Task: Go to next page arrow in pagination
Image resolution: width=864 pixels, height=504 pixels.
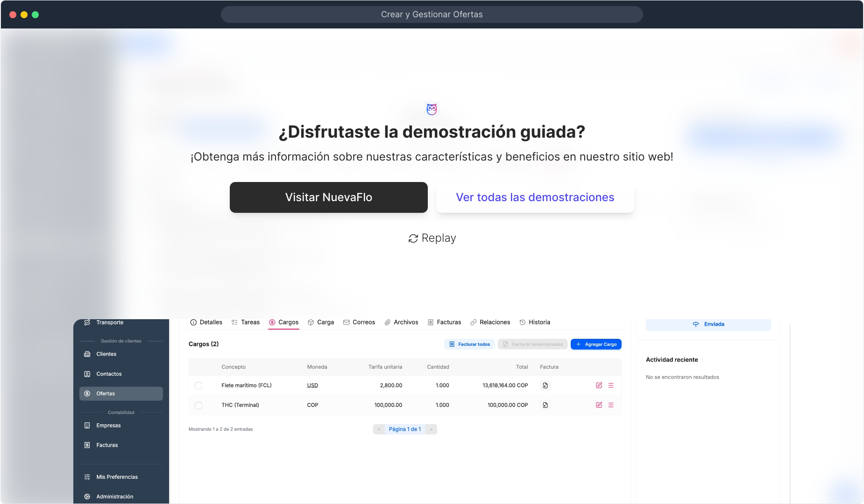Action: point(431,429)
